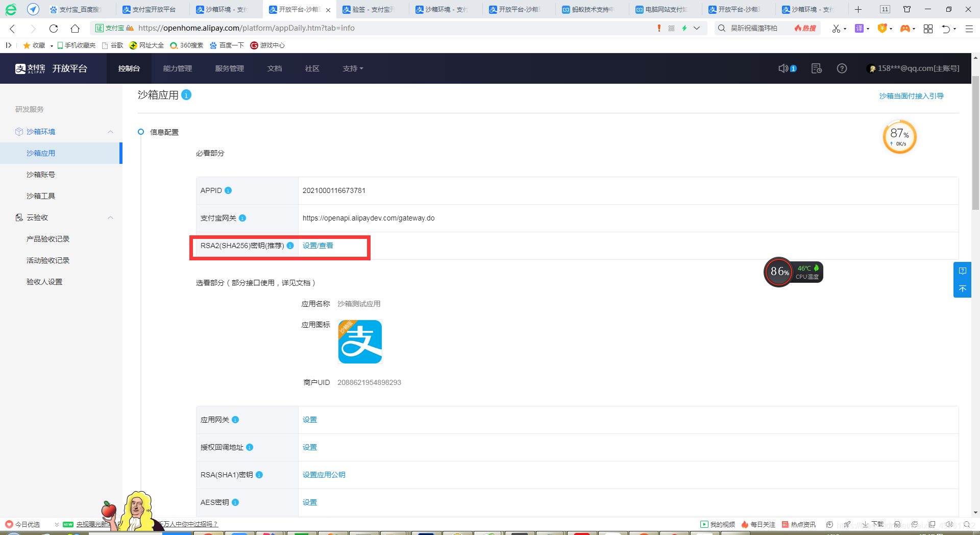Screen dimensions: 980x535
Task: Open the purple translate extension icon
Action: [860, 29]
